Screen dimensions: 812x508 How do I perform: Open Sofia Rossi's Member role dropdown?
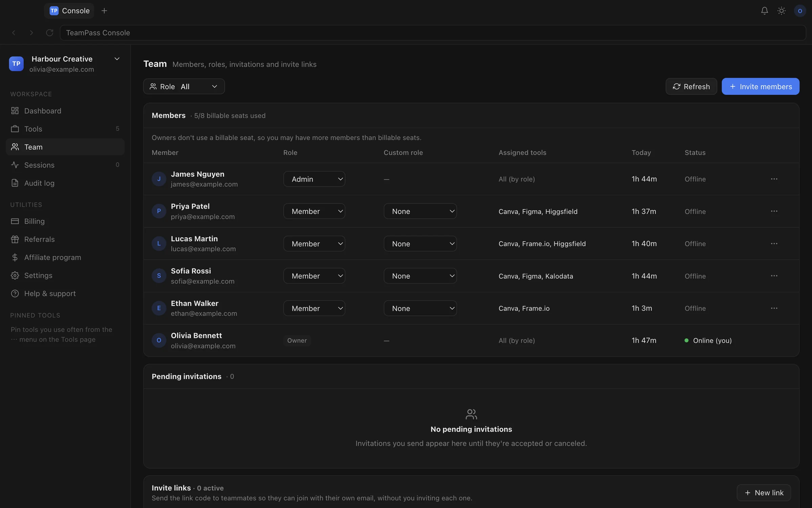pyautogui.click(x=314, y=276)
